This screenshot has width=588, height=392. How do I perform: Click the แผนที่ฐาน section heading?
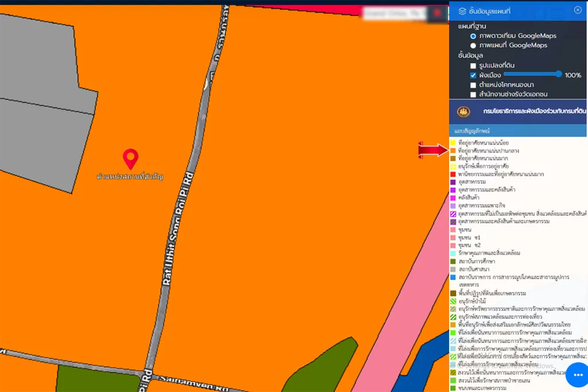[x=472, y=26]
